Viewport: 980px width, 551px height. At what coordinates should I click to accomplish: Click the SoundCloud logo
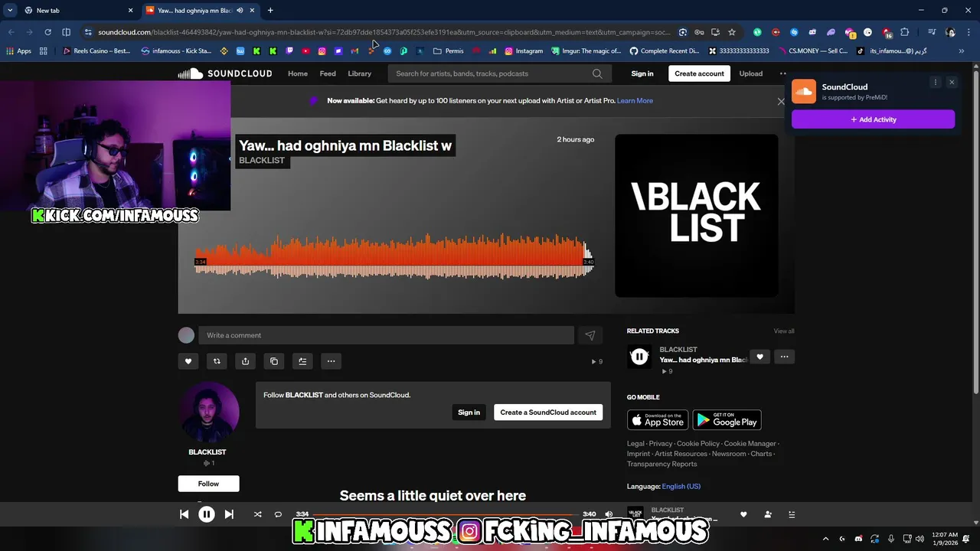(225, 73)
